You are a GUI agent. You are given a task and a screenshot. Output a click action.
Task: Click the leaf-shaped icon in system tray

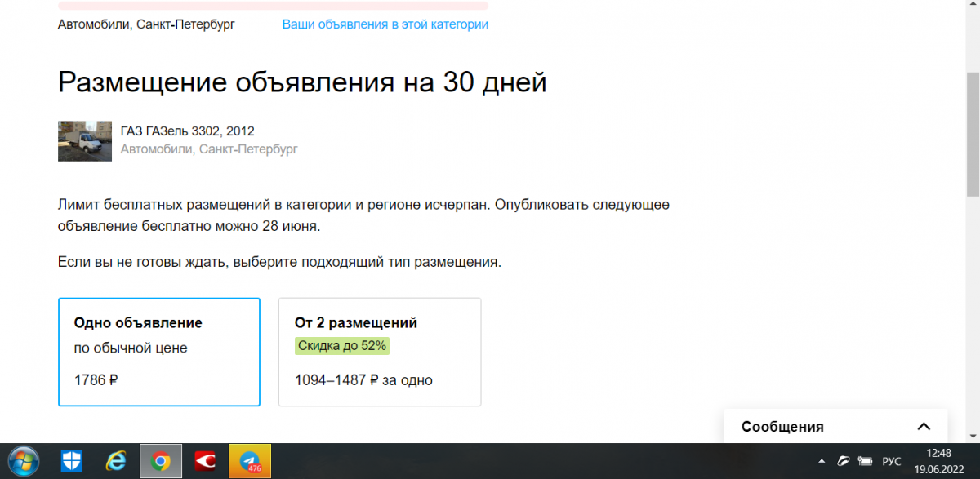(x=844, y=462)
